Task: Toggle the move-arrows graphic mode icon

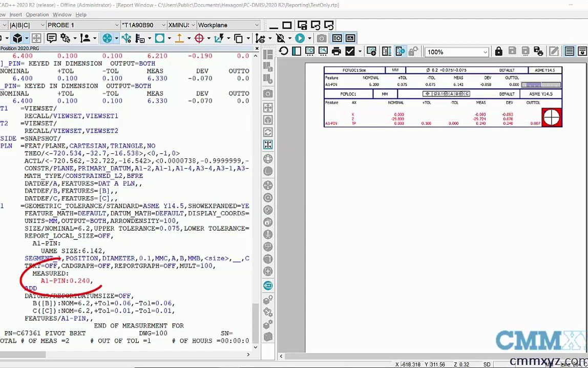Action: click(36, 38)
